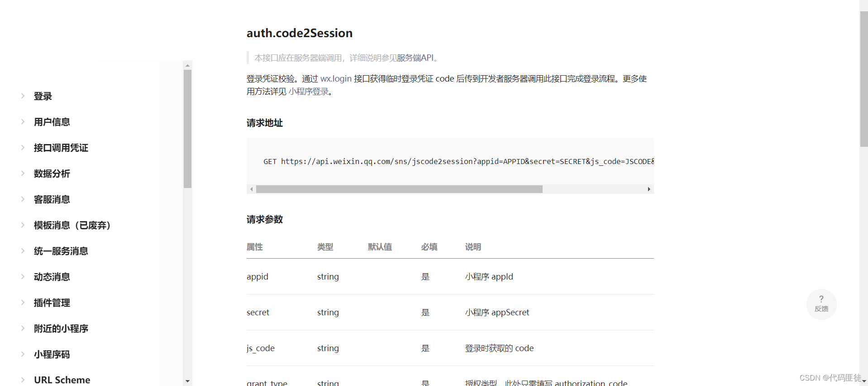Click the auth.code2Session heading
Screen dimensions: 868x386
click(300, 33)
